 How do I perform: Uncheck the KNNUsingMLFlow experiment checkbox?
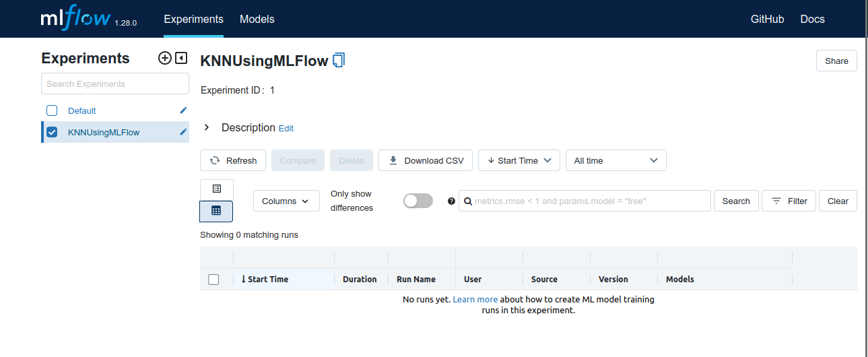point(52,132)
